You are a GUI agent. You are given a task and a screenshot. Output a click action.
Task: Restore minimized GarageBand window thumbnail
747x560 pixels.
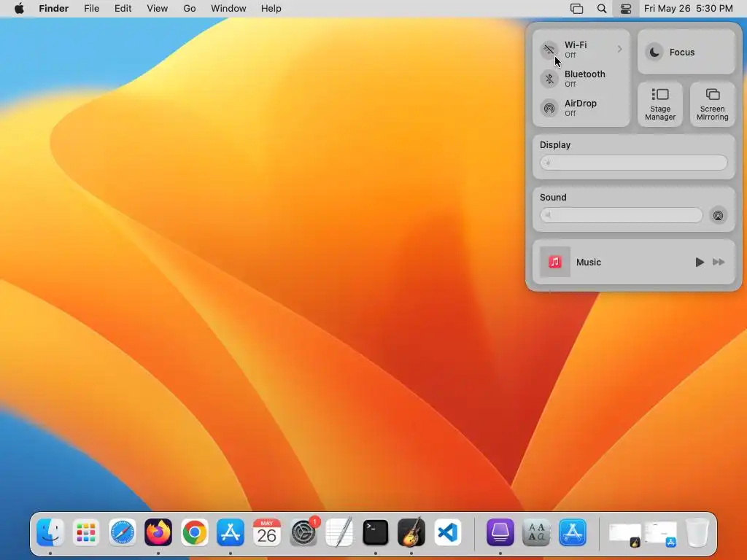624,534
